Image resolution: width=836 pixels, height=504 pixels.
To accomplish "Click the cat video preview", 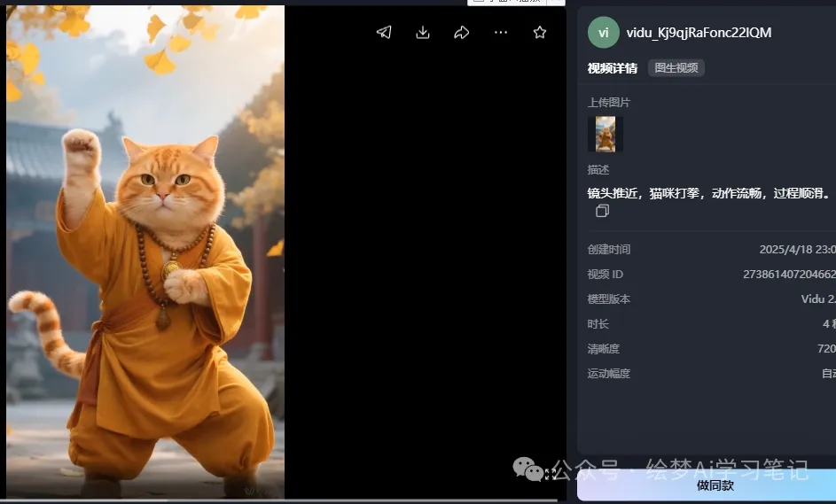I will 145,252.
